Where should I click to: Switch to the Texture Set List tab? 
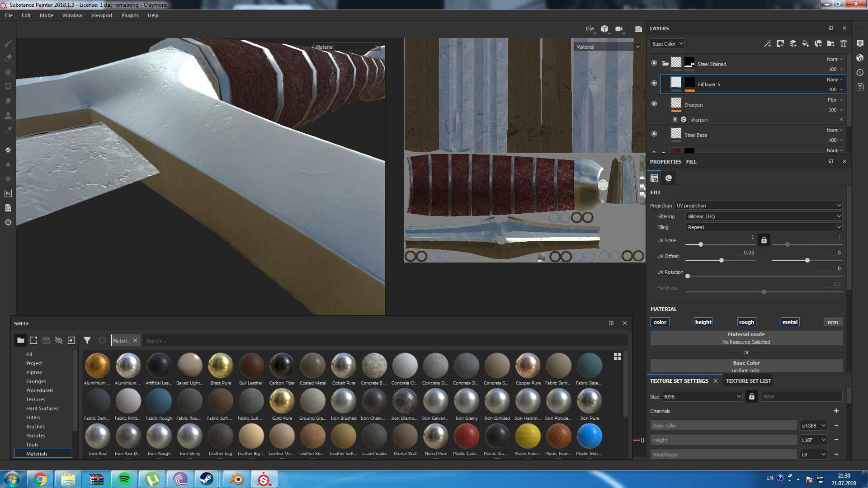coord(748,381)
